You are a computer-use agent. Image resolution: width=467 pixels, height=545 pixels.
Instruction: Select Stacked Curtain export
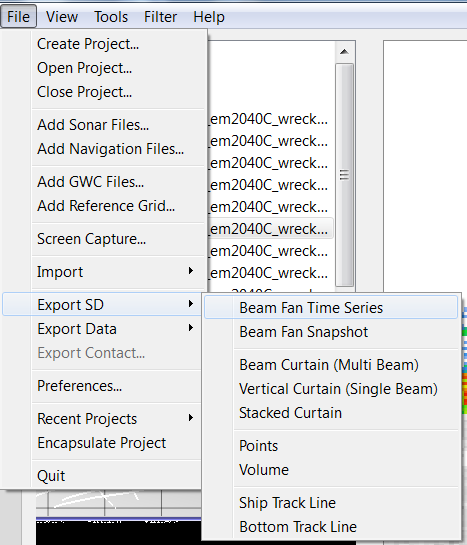pyautogui.click(x=331, y=413)
